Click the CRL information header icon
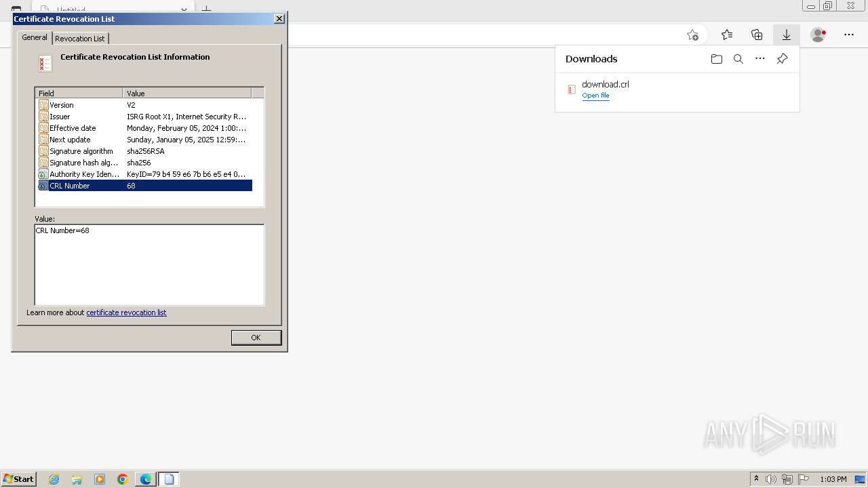Viewport: 868px width, 488px height. pos(45,64)
